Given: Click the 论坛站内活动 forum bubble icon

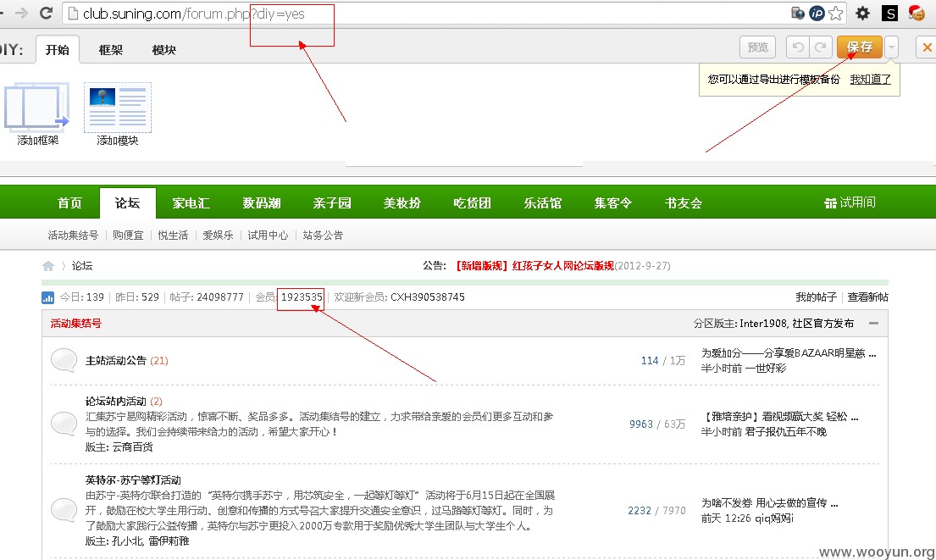Looking at the screenshot, I should coord(64,424).
